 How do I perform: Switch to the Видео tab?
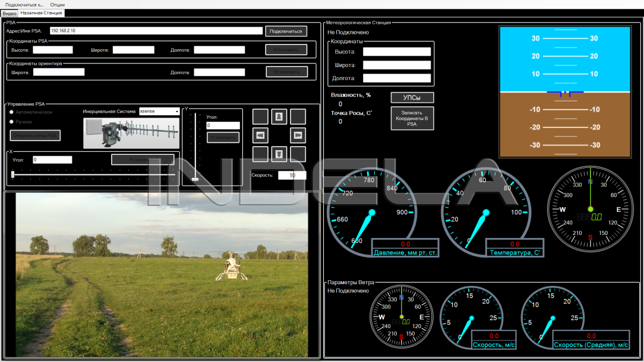click(x=10, y=12)
